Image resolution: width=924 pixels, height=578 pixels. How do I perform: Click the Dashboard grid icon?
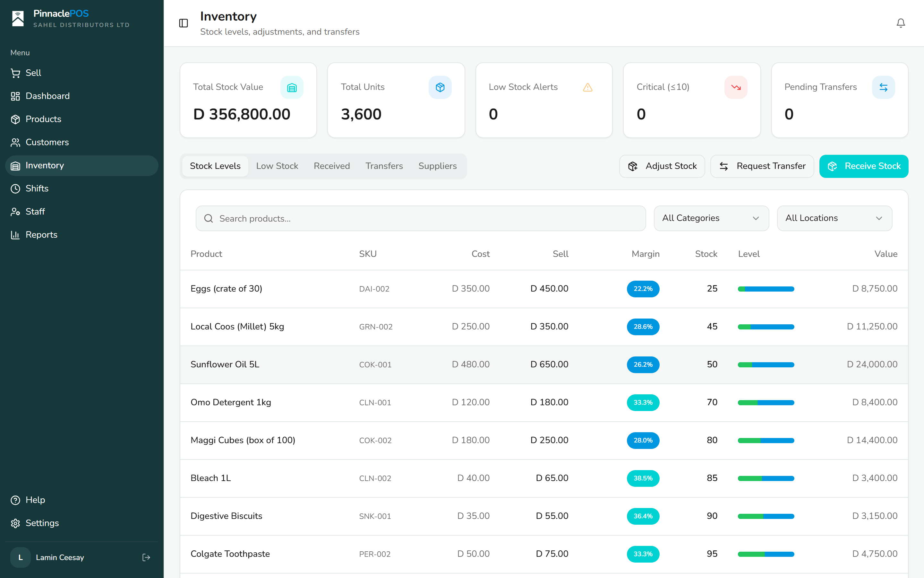(15, 96)
